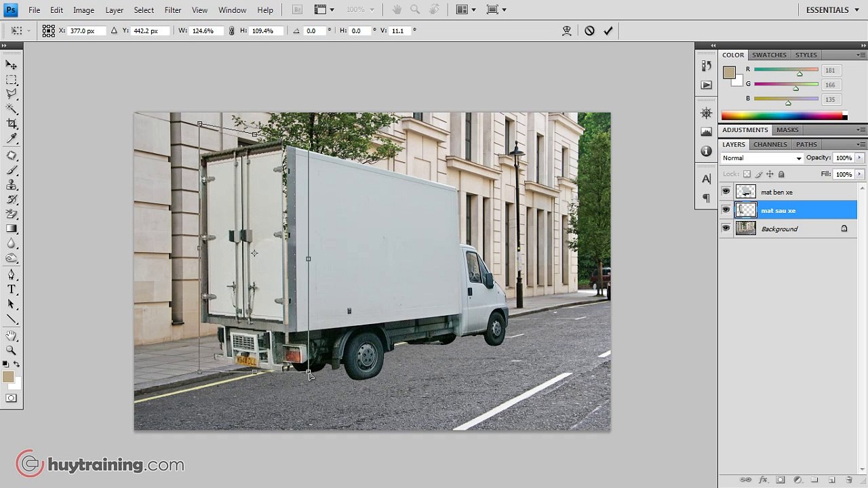This screenshot has height=488, width=868.
Task: Select the Eraser tool
Action: [x=12, y=214]
